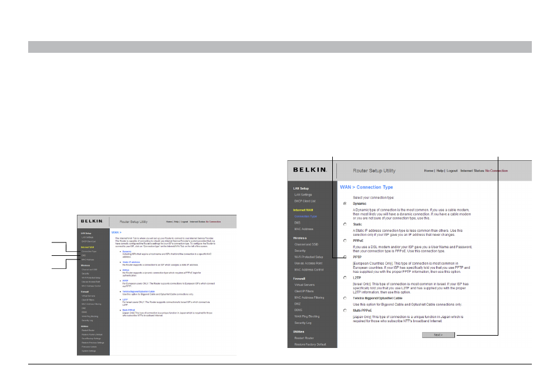Click LAN Setup heading in Connection Type page sidebar
This screenshot has height=392, width=560.
coord(301,188)
